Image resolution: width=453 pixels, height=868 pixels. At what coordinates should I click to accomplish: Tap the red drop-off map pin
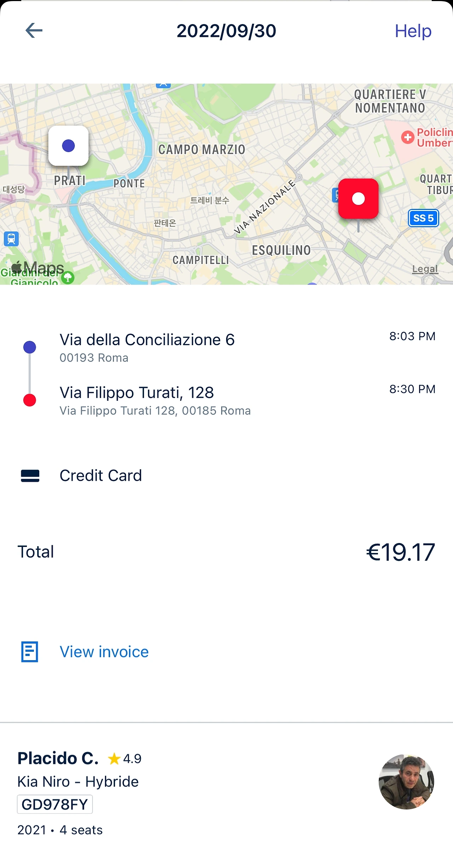click(x=358, y=199)
